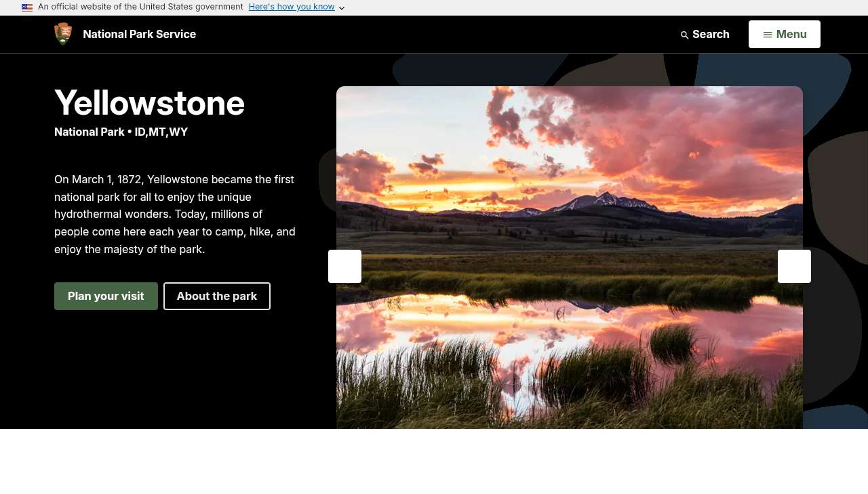The height and width of the screenshot is (494, 868).
Task: Click the "National Park • ID,MT,WY" subtitle
Action: coord(121,132)
